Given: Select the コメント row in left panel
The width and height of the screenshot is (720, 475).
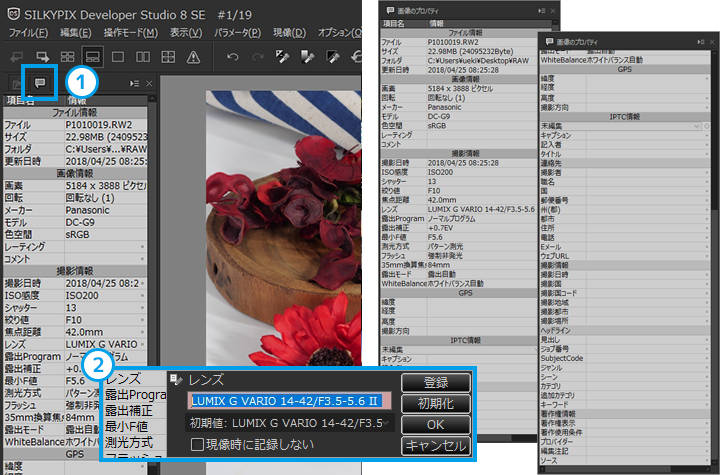Looking at the screenshot, I should tap(75, 259).
